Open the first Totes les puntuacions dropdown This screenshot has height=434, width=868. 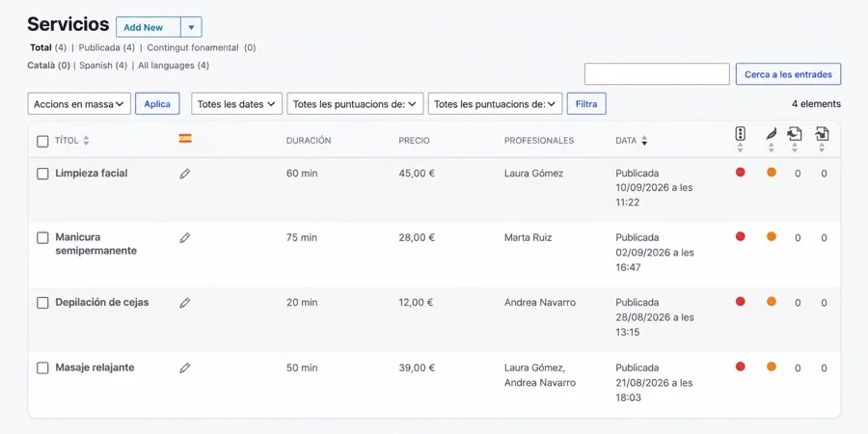pos(355,103)
